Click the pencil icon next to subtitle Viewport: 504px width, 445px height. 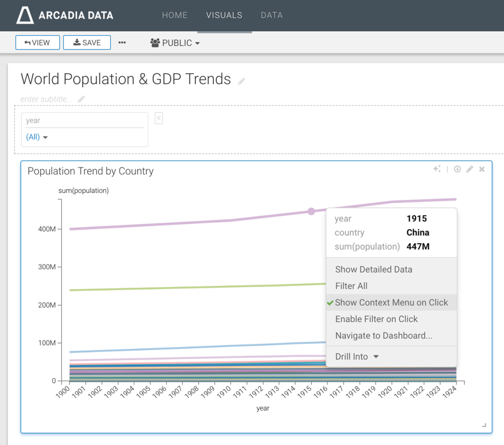(81, 99)
